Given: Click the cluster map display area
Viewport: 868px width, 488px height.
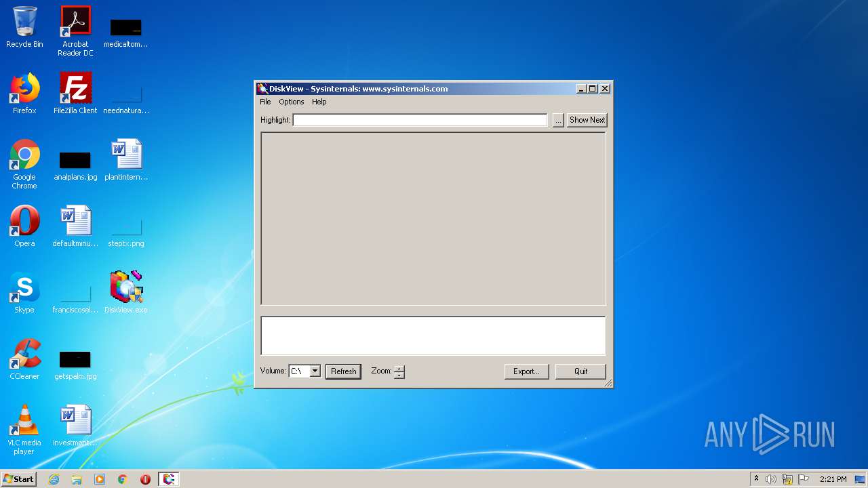Looking at the screenshot, I should pyautogui.click(x=433, y=219).
